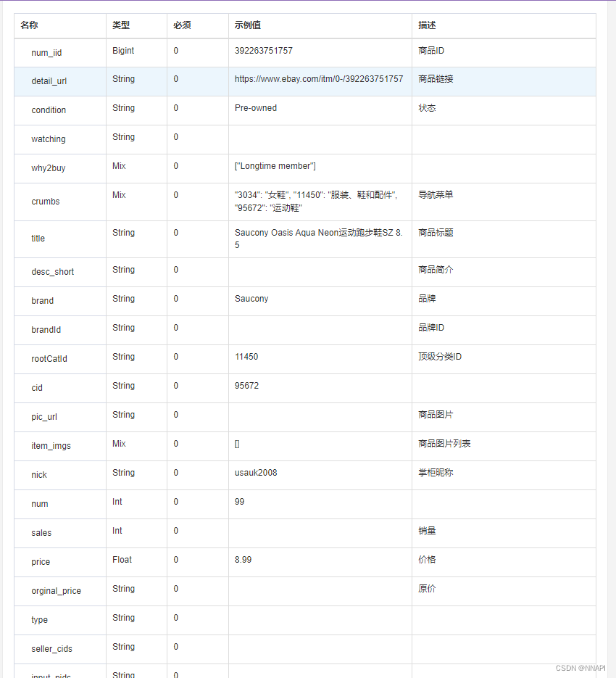
Task: Click the watching field name
Action: (49, 139)
